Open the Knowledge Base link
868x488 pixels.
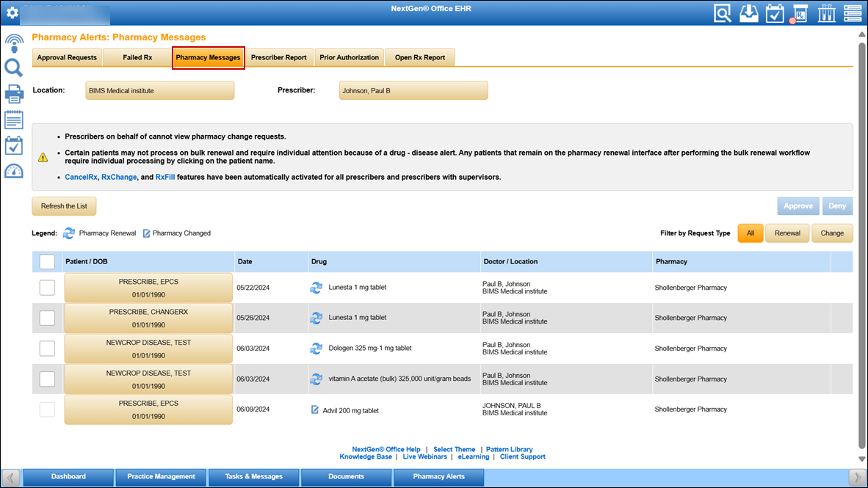coord(365,456)
